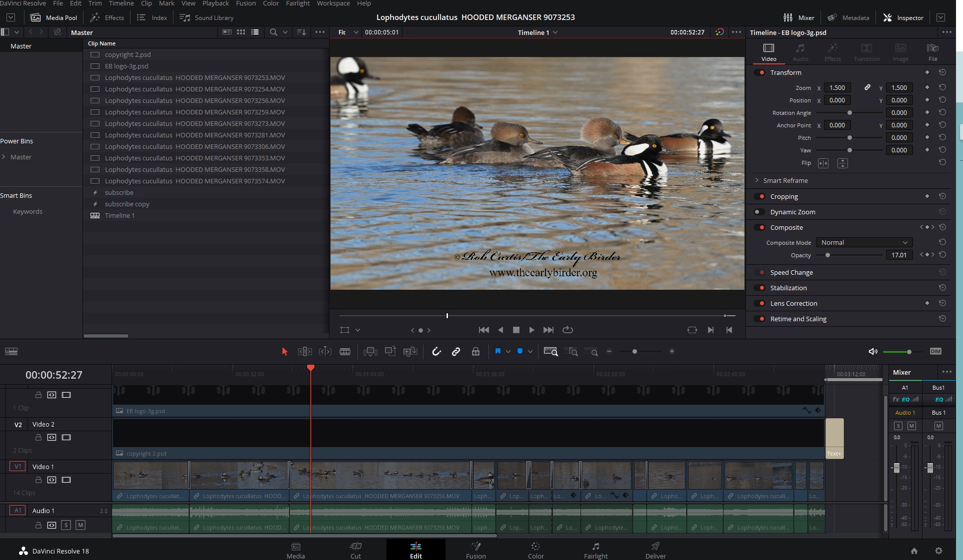Open the viewer transform overlay dropdown
The image size is (963, 560).
coord(357,330)
